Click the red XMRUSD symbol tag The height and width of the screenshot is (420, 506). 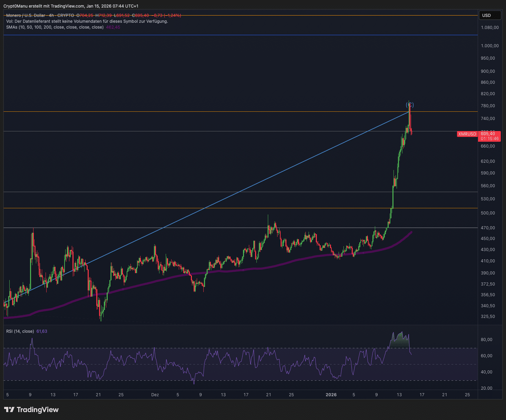[467, 134]
